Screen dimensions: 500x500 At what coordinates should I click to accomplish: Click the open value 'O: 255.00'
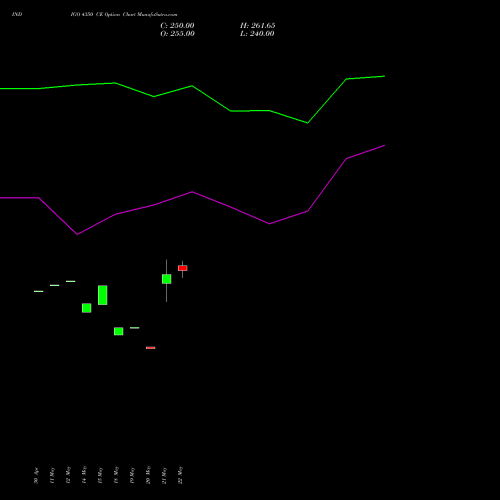pos(177,34)
